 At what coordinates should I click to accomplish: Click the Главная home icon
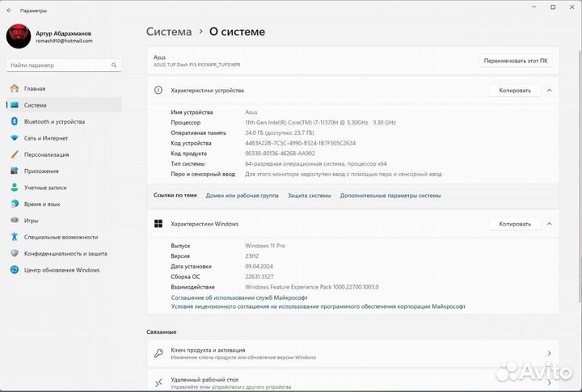coord(15,88)
